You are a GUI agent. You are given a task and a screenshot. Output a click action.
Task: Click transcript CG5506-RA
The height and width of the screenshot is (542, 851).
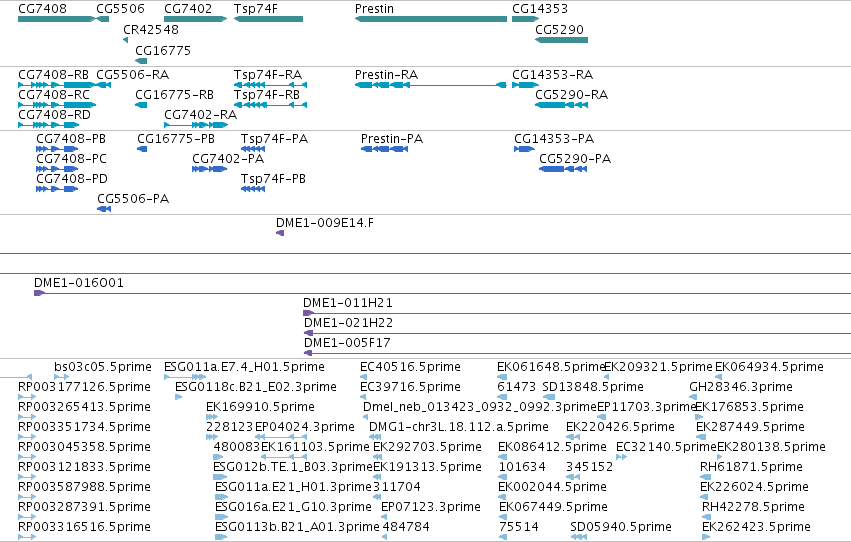[132, 75]
